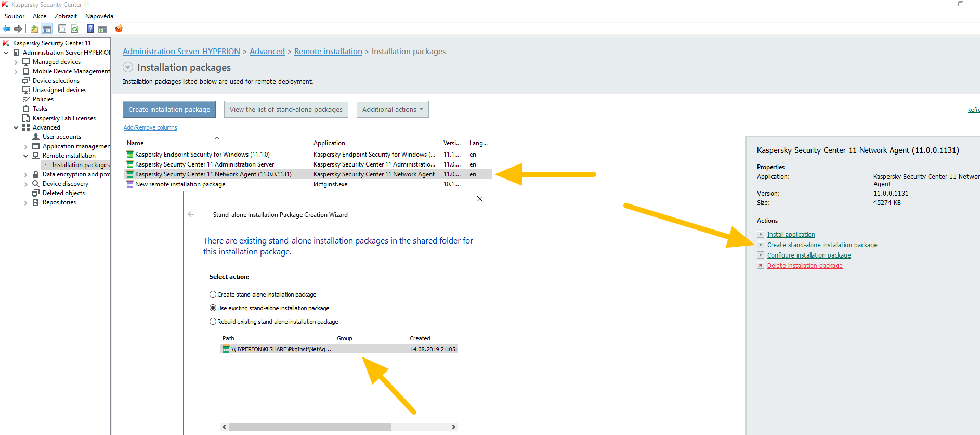
Task: Click the arrow icon beside Install application
Action: point(761,234)
